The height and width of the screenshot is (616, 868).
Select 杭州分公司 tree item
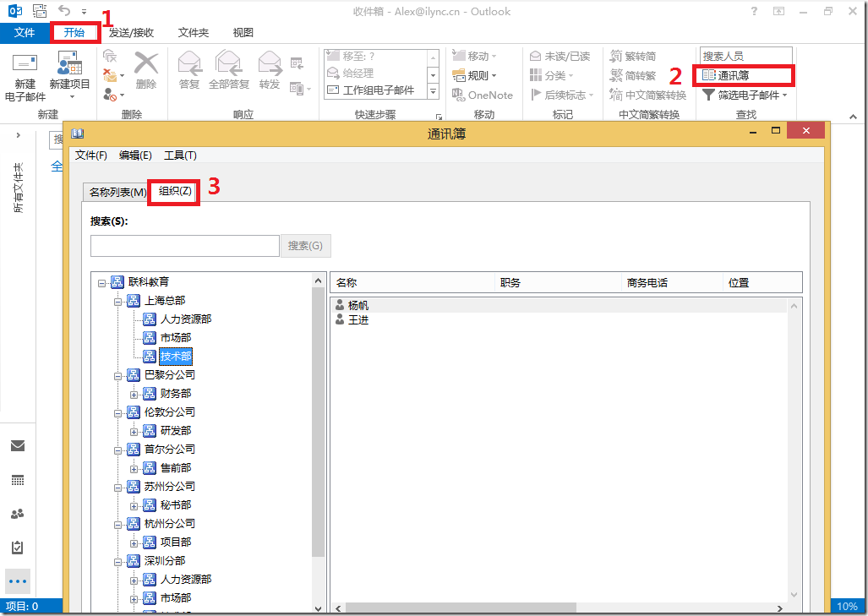point(169,524)
